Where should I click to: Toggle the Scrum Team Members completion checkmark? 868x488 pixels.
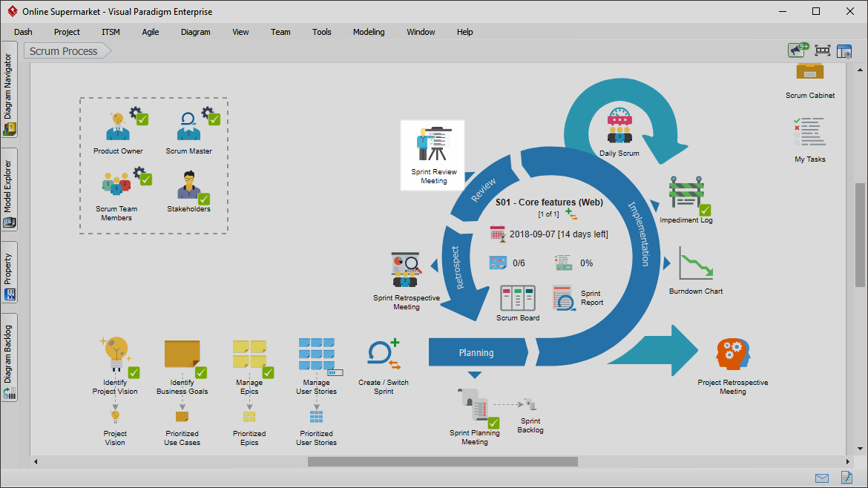[146, 179]
